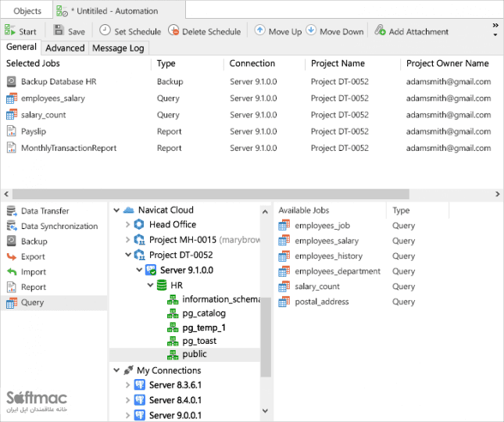Select the Untitled - Automation tab

pos(117,11)
